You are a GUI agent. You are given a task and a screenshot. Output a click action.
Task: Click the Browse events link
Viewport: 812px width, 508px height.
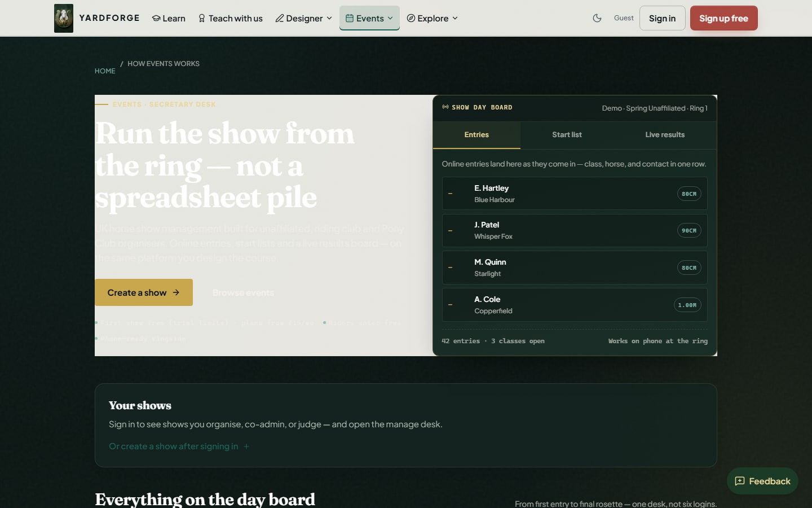click(x=243, y=292)
